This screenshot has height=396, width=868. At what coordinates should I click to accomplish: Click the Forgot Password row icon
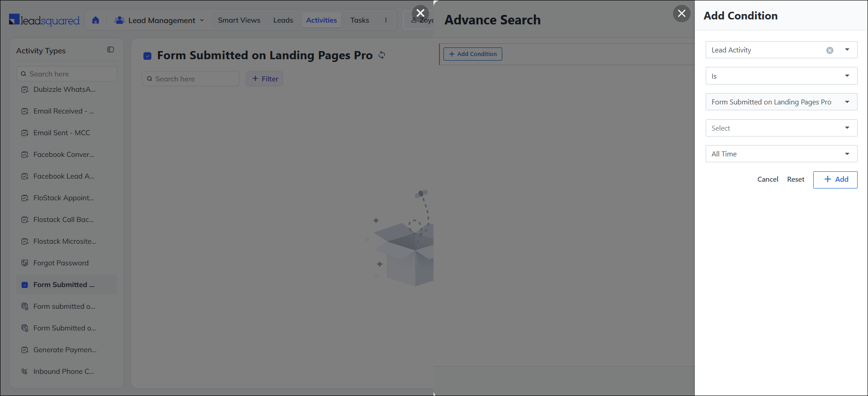(25, 263)
